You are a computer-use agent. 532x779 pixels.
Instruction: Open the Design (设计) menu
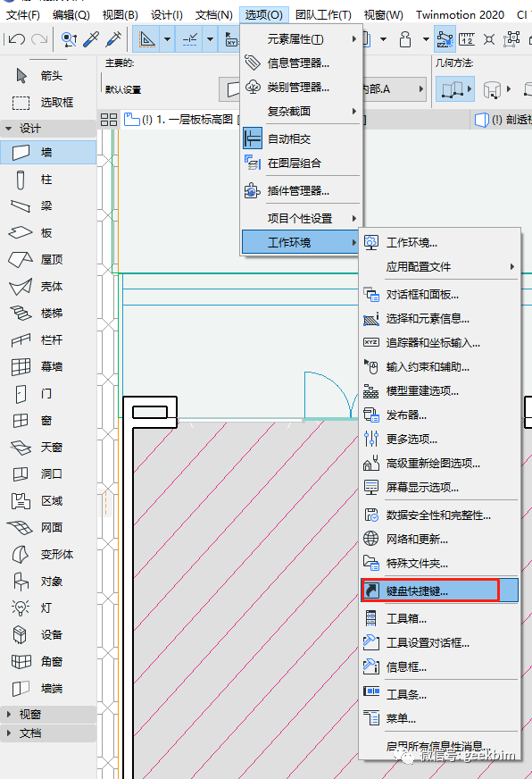167,15
